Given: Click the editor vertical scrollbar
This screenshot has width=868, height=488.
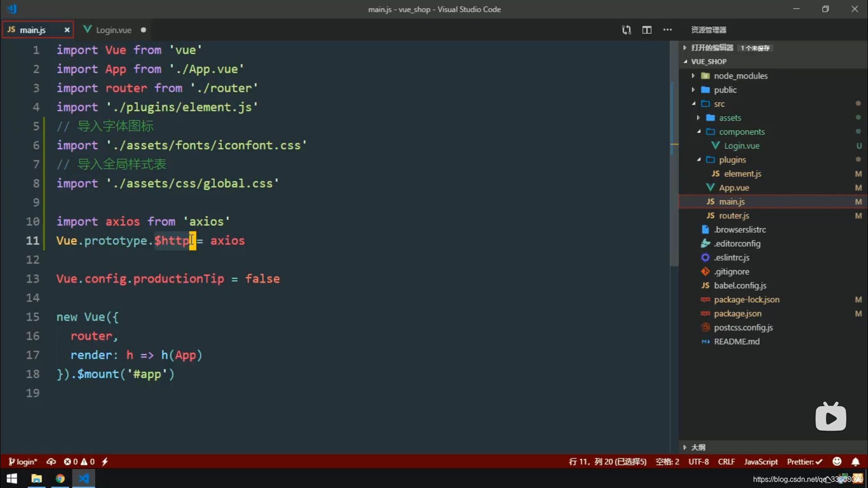Looking at the screenshot, I should pyautogui.click(x=674, y=154).
